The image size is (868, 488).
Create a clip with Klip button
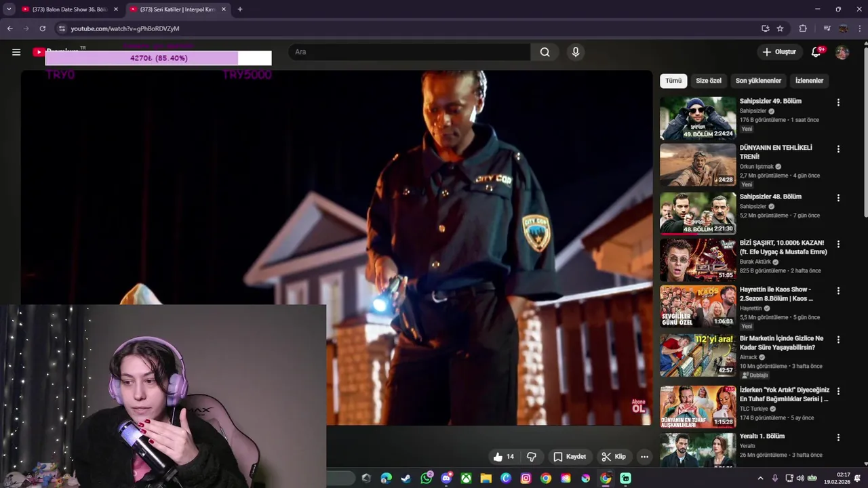(x=614, y=457)
